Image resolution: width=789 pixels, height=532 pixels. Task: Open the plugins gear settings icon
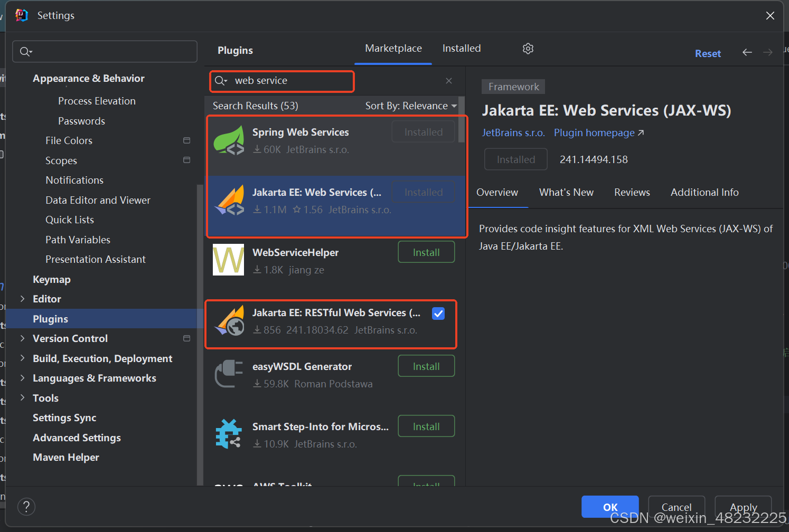[x=528, y=49]
